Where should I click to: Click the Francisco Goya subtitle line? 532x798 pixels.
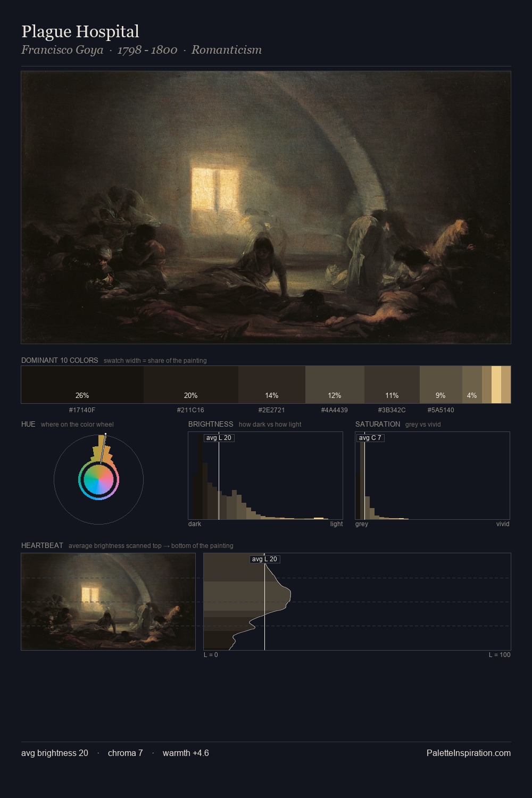pos(142,50)
